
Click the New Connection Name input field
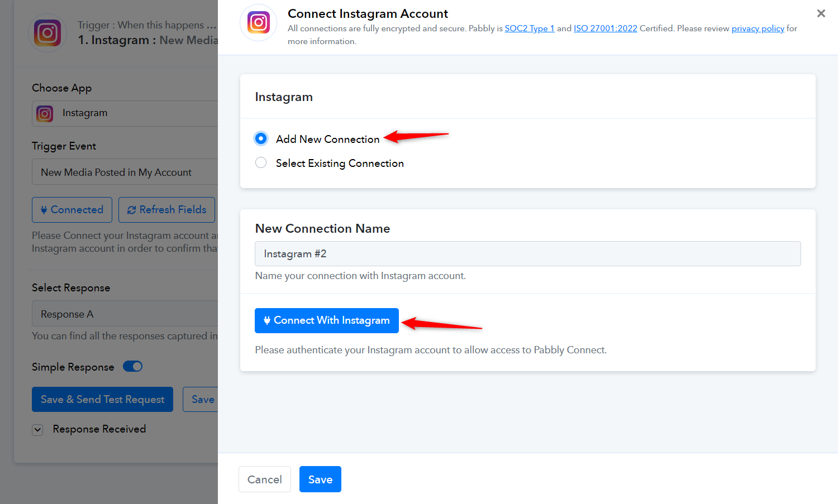528,254
